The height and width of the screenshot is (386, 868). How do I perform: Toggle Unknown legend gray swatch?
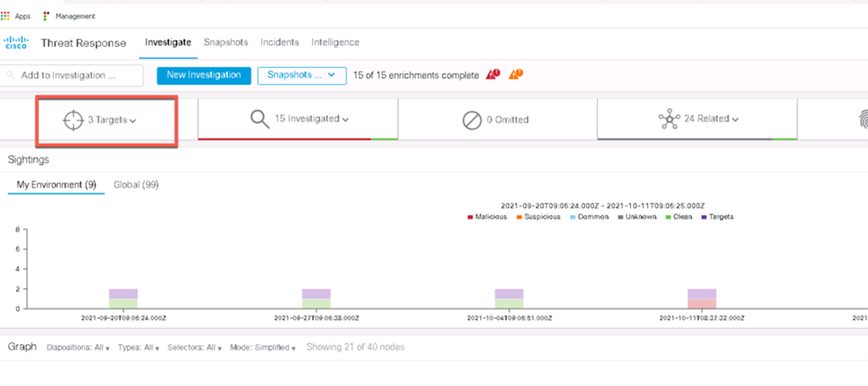(x=621, y=216)
